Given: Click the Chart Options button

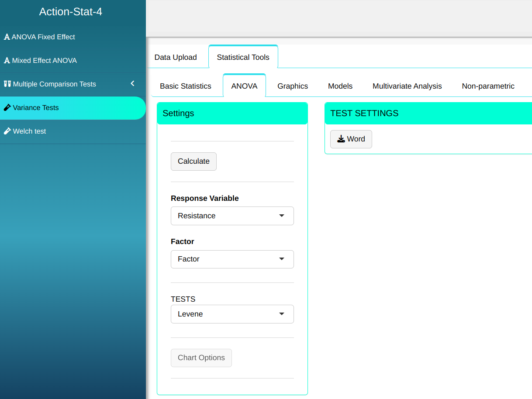Looking at the screenshot, I should click(201, 358).
